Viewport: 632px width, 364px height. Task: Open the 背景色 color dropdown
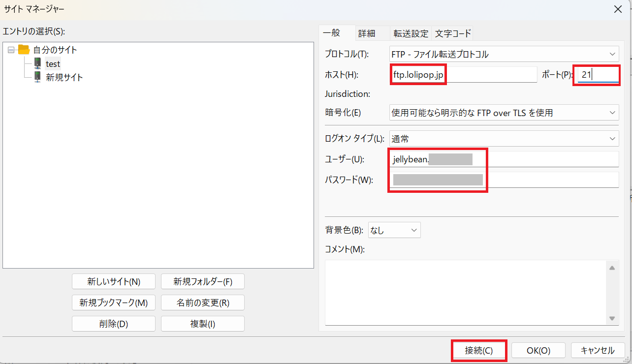(394, 230)
